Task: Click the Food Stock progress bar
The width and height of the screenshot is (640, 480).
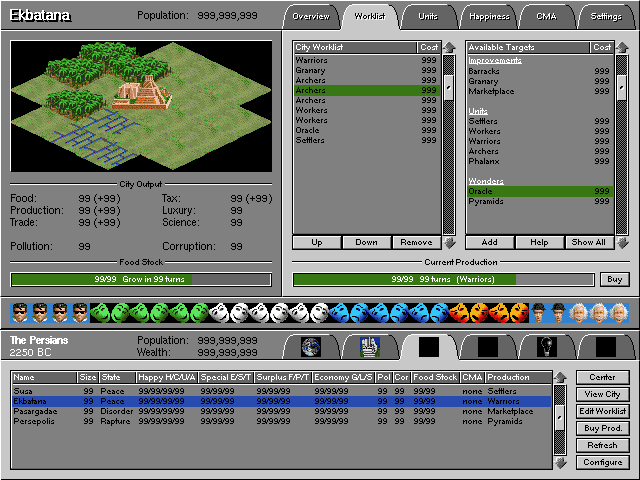Action: coord(141,280)
